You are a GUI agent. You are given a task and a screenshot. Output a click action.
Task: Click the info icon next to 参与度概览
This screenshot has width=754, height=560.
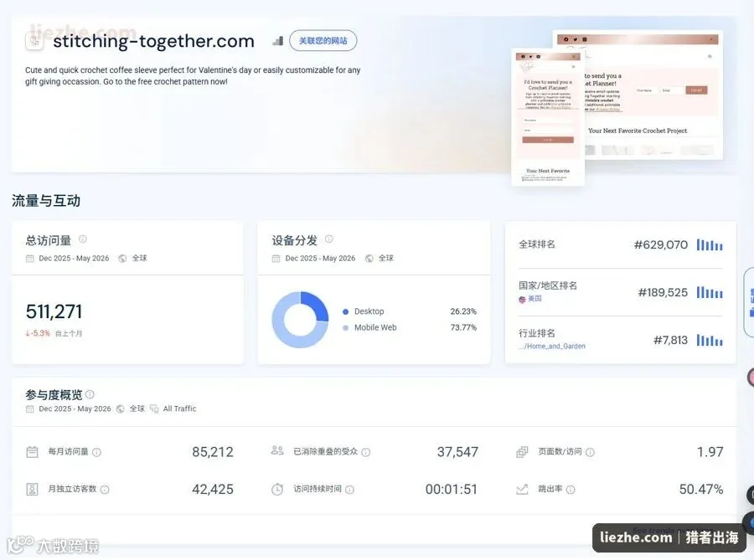point(90,394)
